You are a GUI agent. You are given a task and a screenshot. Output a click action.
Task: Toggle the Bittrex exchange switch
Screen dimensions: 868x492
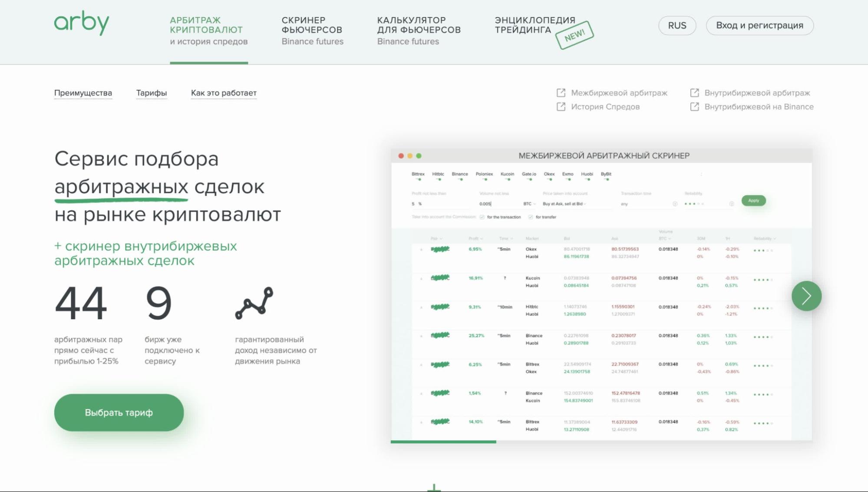(x=418, y=179)
